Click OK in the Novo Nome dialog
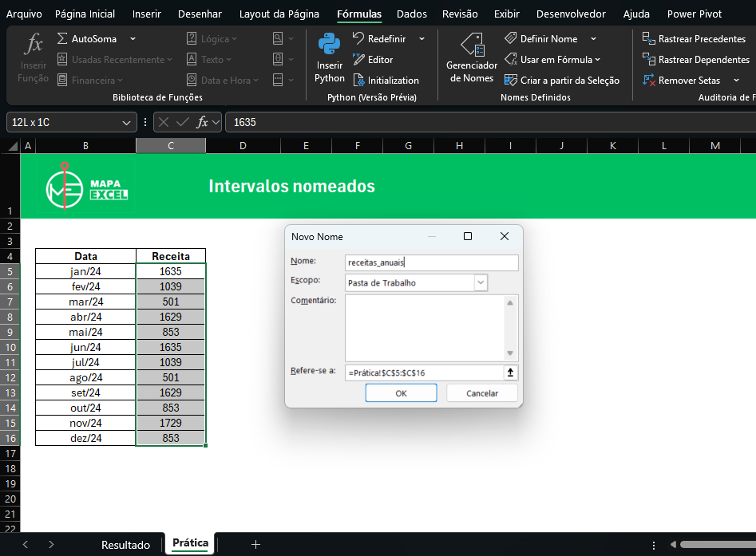The height and width of the screenshot is (556, 756). 401,393
